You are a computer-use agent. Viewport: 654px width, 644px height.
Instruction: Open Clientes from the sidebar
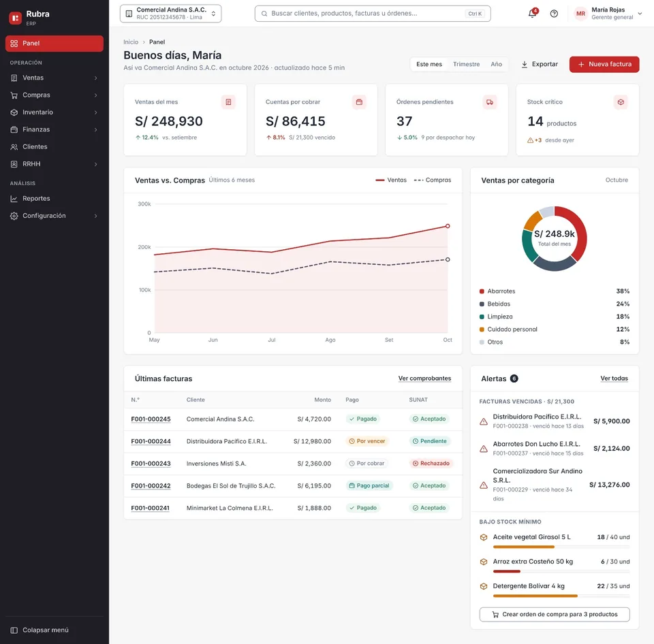coord(54,147)
